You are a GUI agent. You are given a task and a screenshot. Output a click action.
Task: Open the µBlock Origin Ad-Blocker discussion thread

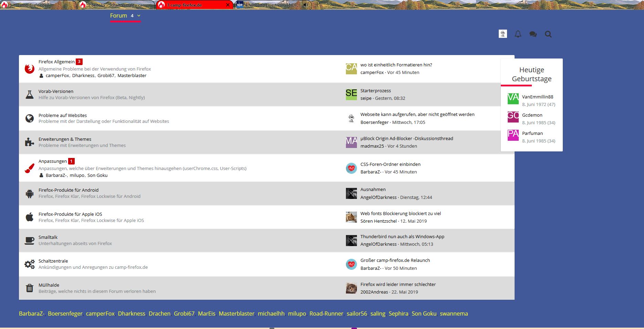407,138
